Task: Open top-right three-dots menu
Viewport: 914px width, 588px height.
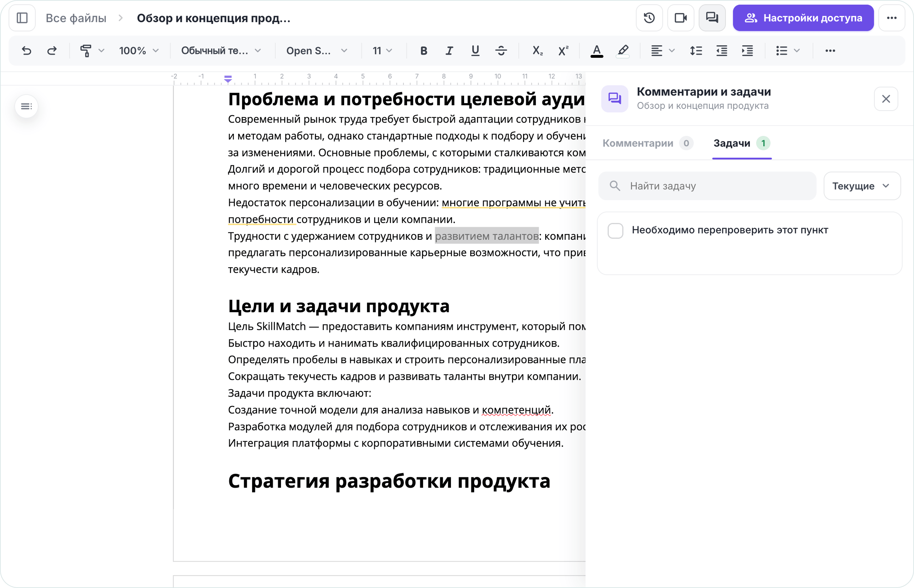Action: pos(892,18)
